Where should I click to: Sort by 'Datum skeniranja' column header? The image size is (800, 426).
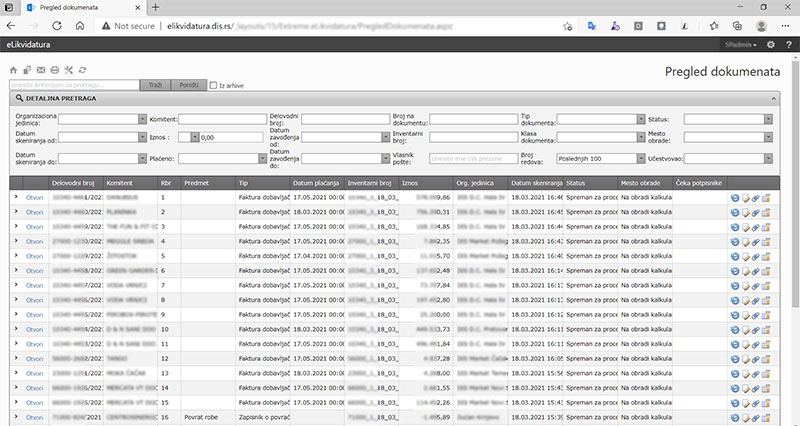coord(535,183)
